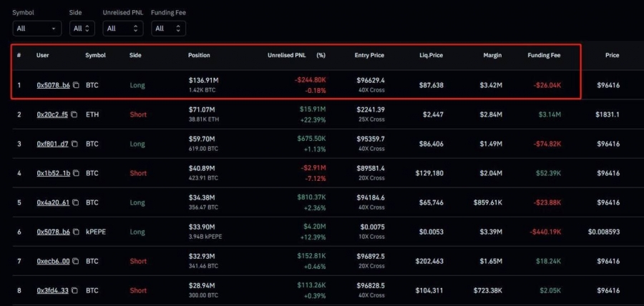Open user link 0xf801..d7

[x=52, y=144]
